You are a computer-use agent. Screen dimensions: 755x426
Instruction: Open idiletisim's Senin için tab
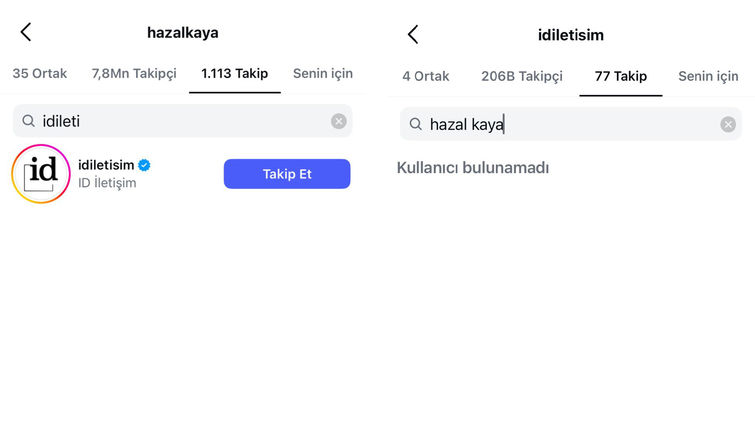tap(708, 77)
